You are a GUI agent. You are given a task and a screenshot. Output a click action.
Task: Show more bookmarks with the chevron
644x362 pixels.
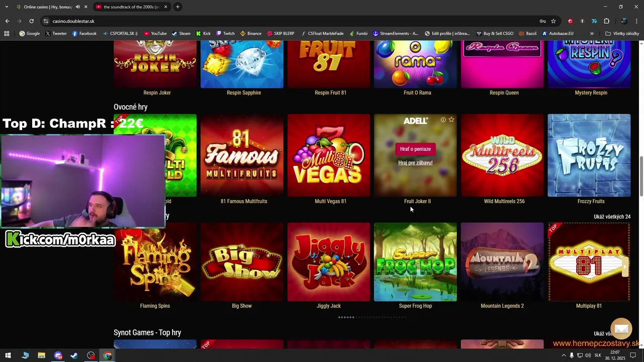coord(592,34)
